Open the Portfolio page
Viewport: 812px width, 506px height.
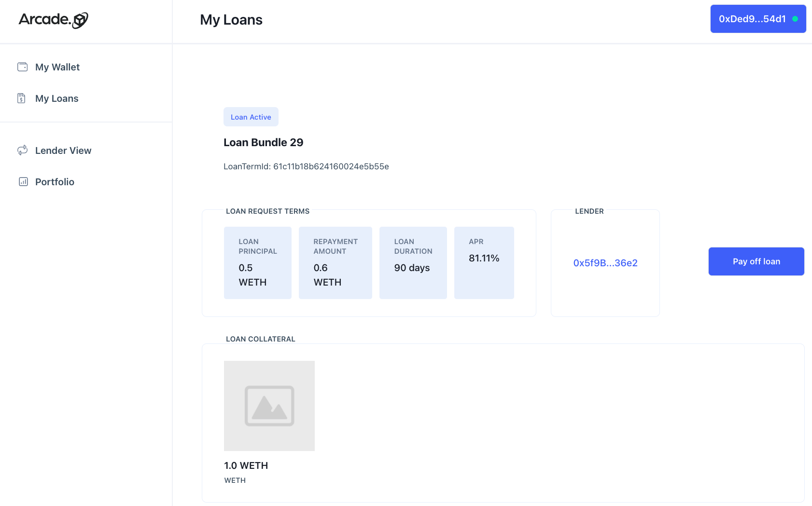click(55, 182)
